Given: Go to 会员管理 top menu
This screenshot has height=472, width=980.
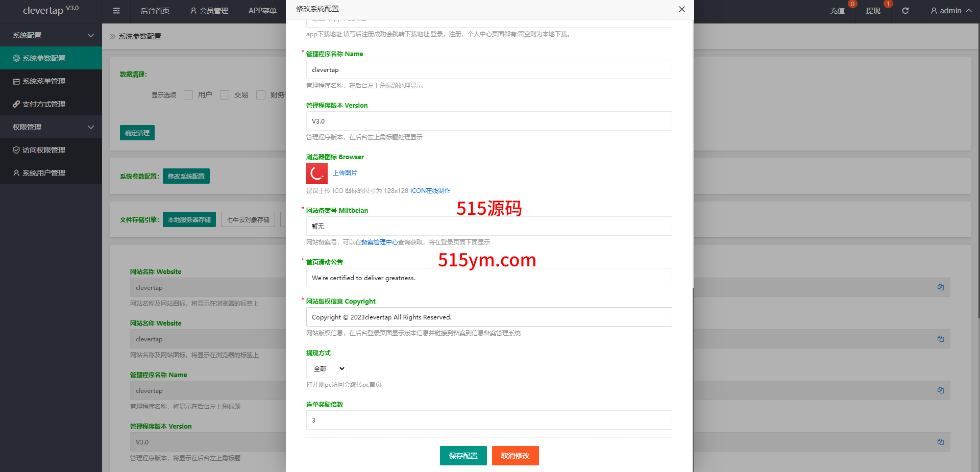Looking at the screenshot, I should [209, 11].
